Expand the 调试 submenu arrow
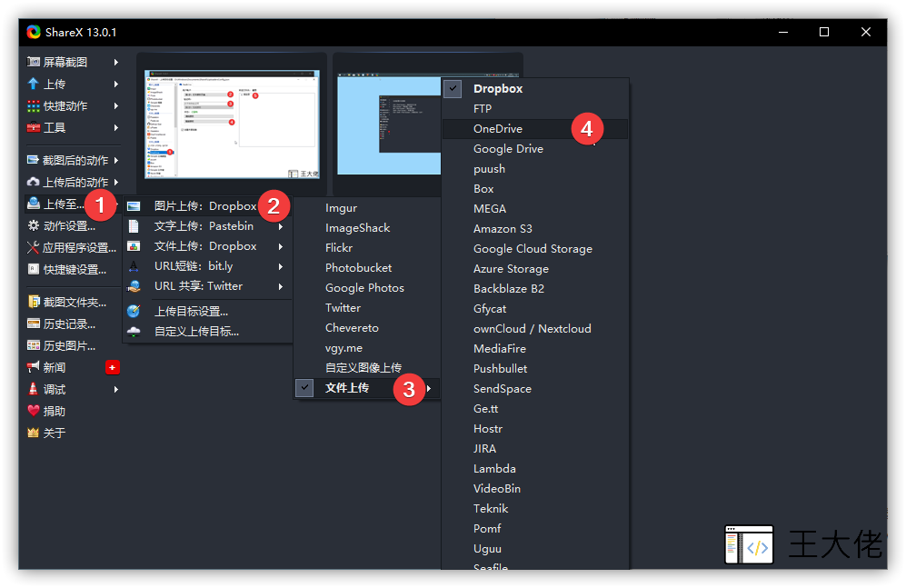This screenshot has width=906, height=588. tap(116, 389)
